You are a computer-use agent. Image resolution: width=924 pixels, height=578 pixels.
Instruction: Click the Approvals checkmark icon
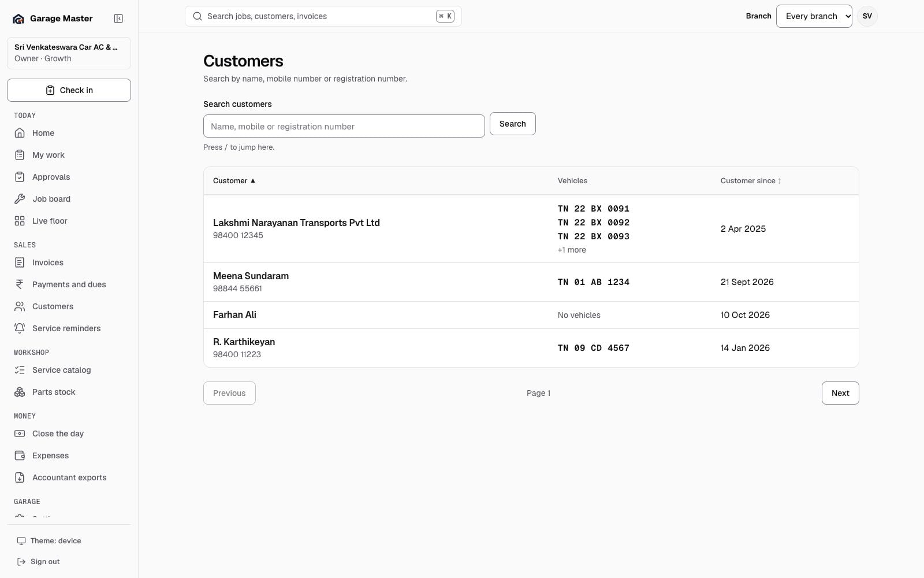pos(20,177)
